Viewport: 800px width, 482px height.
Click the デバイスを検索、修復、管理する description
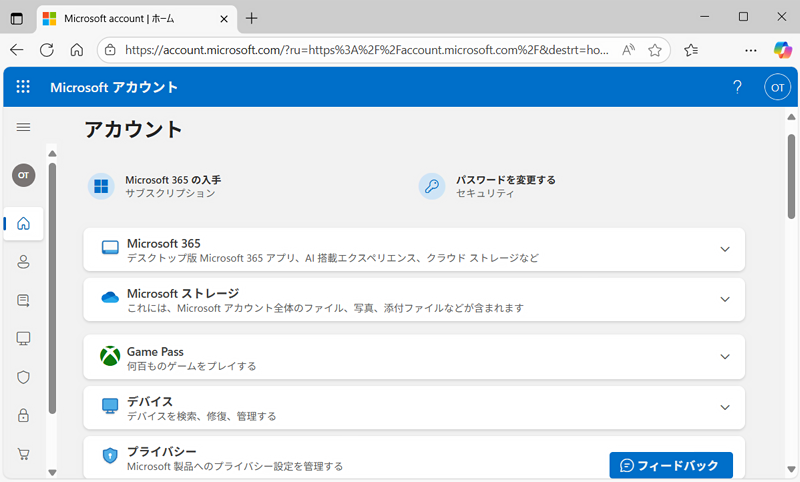[x=202, y=416]
